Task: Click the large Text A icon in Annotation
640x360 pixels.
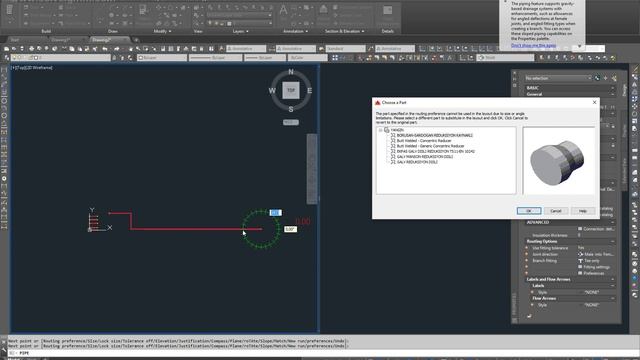Action: tap(283, 10)
